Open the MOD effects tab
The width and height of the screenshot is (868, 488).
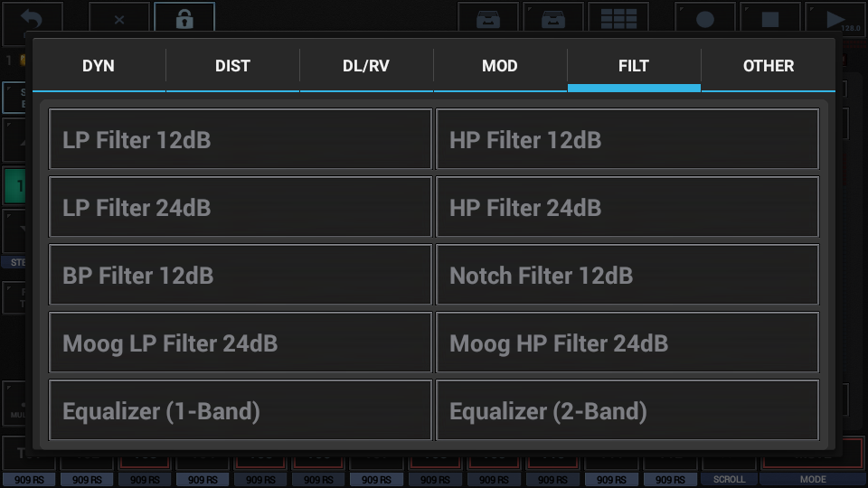[x=500, y=66]
